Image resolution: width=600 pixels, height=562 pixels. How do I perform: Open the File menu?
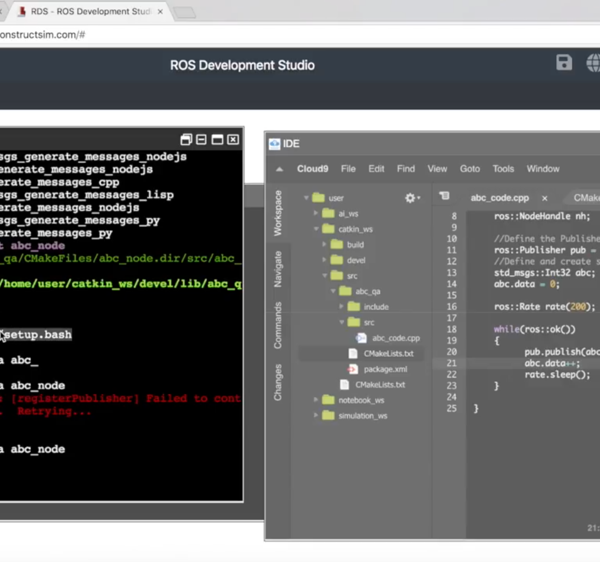(348, 169)
